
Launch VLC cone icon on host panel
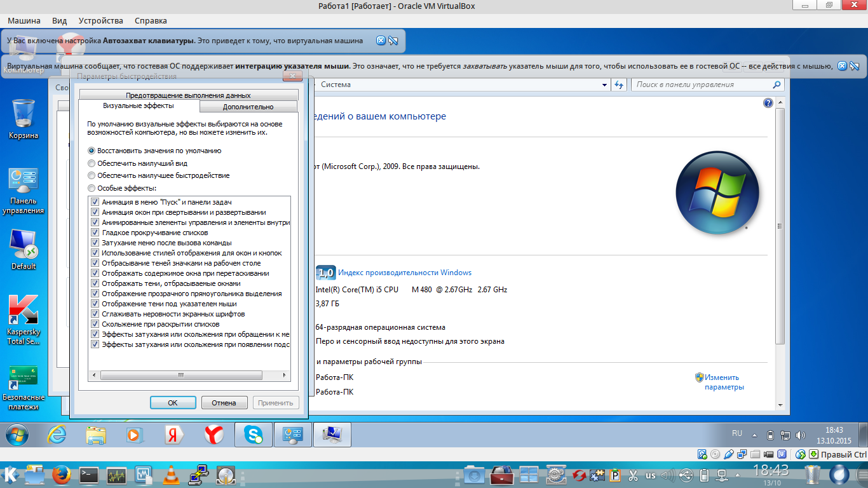pos(170,475)
